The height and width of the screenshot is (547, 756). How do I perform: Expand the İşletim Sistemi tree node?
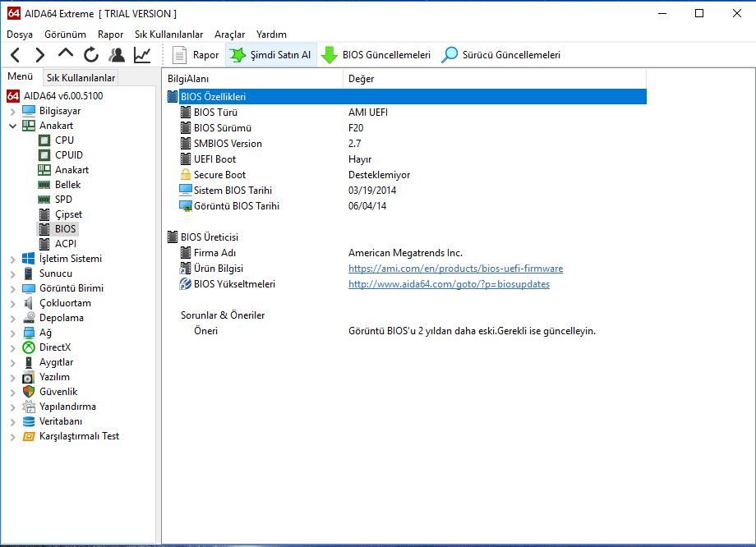tap(13, 260)
